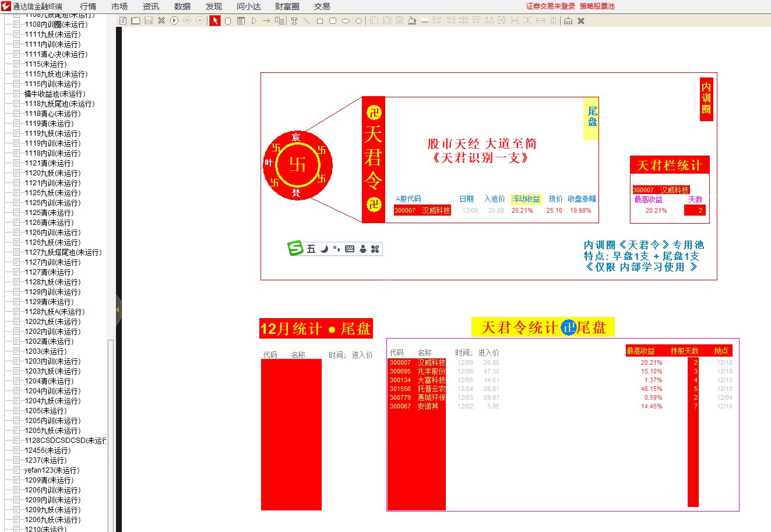Select tree item yefan123(未运行)
771x532 pixels.
point(52,470)
